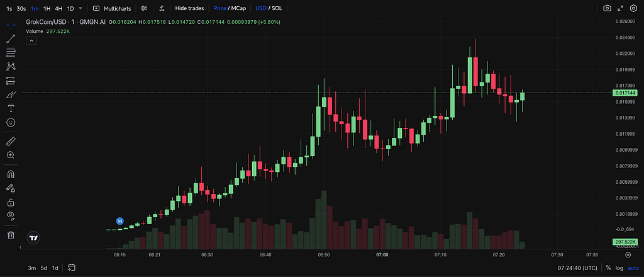Switch to the 1H timeframe
Viewport: 644px width, 277px height.
click(x=47, y=8)
